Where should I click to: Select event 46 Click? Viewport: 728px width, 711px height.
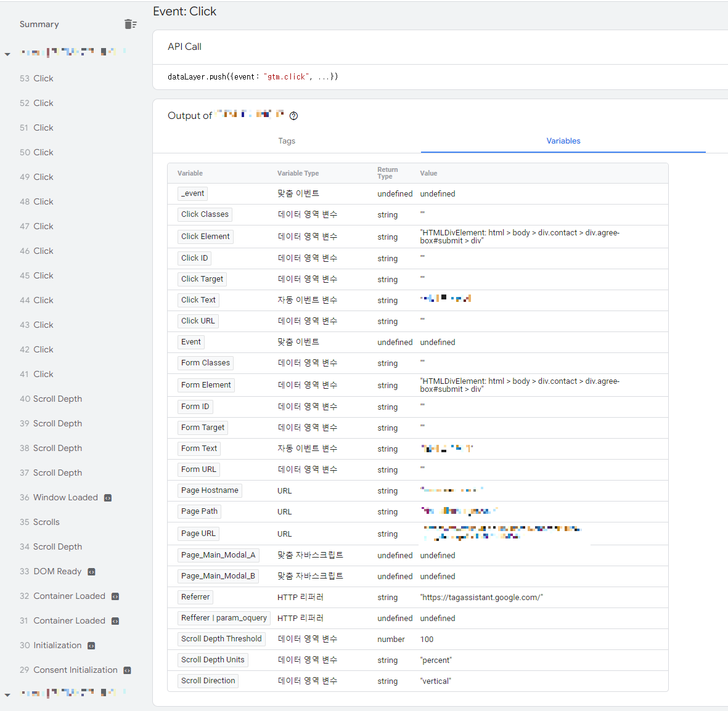coord(37,251)
